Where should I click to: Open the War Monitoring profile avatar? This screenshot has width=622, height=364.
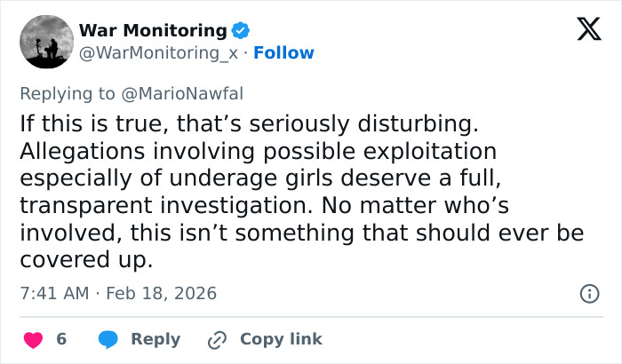[x=46, y=42]
